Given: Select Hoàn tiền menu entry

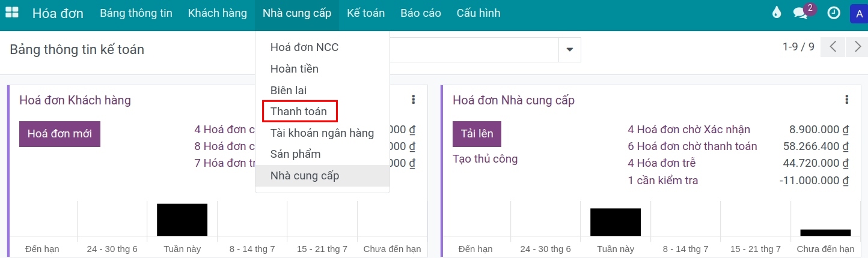Looking at the screenshot, I should (x=322, y=69).
